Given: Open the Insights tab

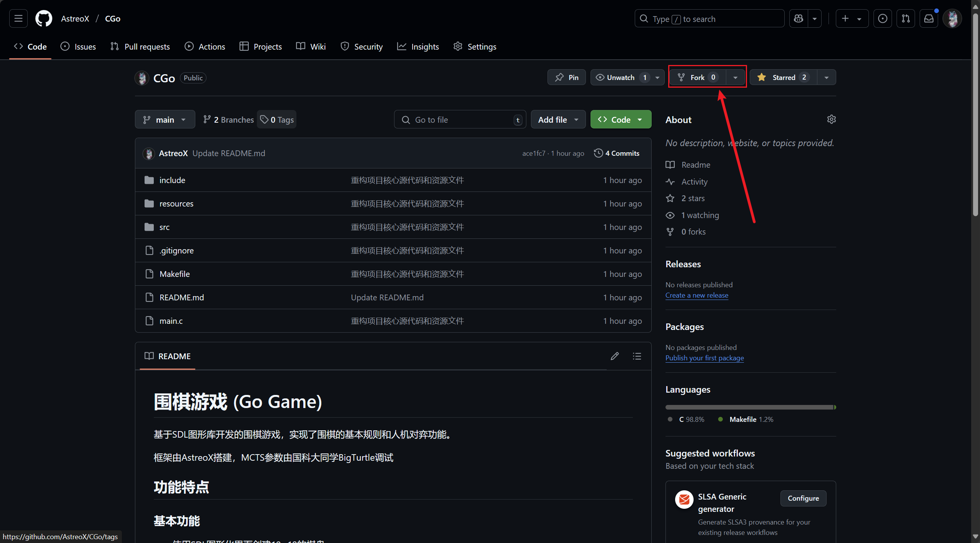Looking at the screenshot, I should 418,47.
